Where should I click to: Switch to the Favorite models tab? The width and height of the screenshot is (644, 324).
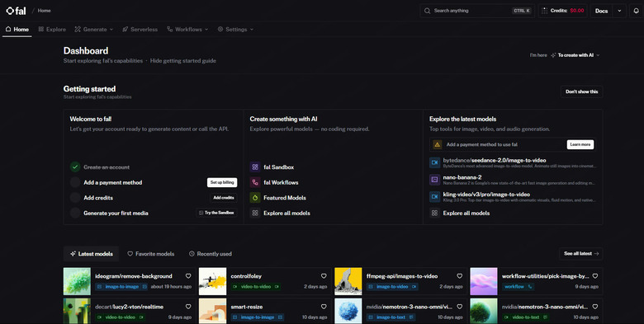[x=151, y=254]
